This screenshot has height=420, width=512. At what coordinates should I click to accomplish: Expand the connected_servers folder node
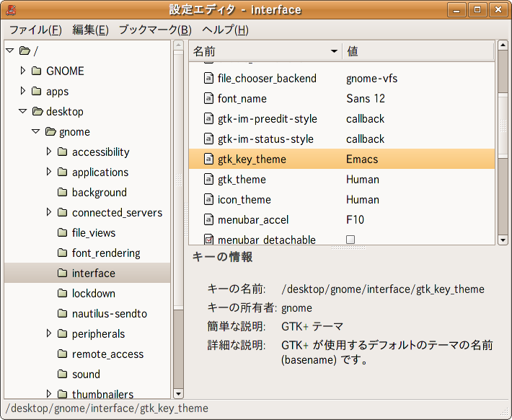48,212
